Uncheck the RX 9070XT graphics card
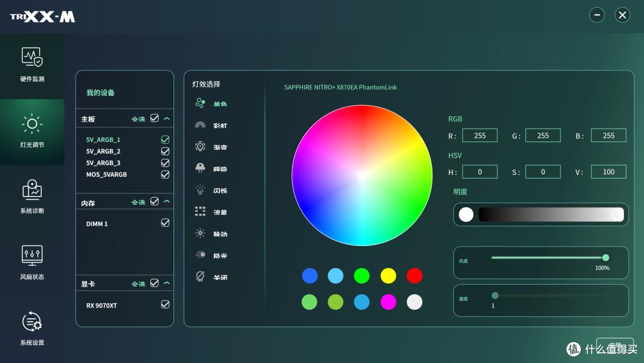This screenshot has width=644, height=363. pyautogui.click(x=165, y=304)
